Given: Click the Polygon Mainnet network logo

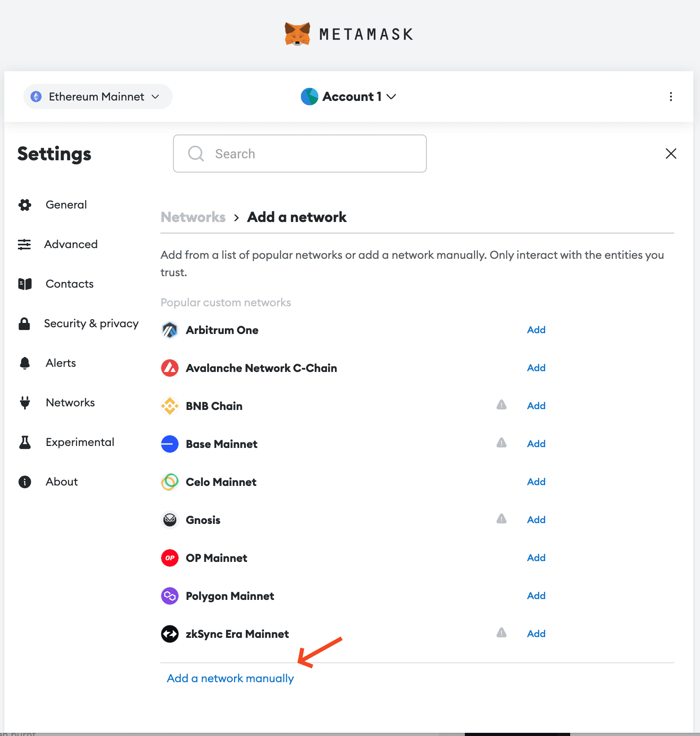Looking at the screenshot, I should 170,596.
